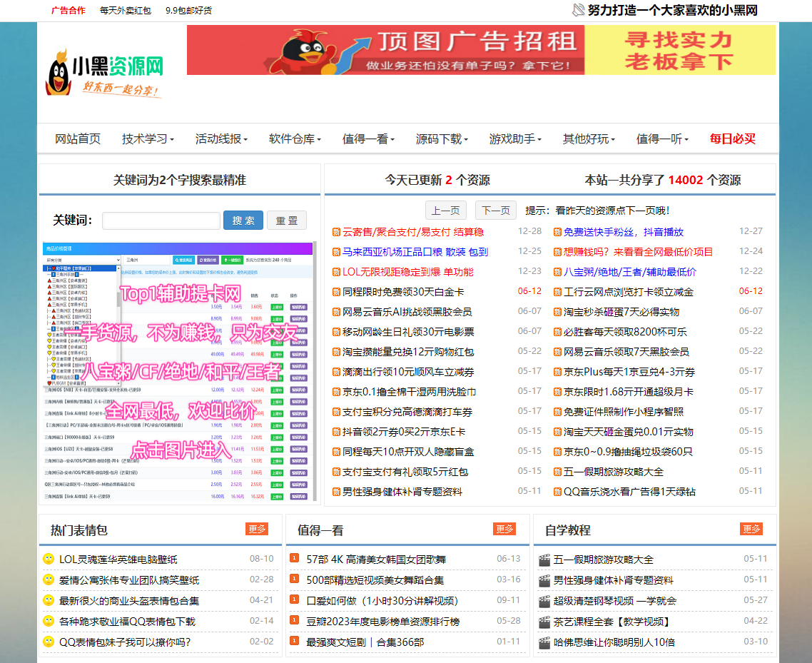
Task: Focus the 关键词 search input field
Action: pyautogui.click(x=161, y=221)
